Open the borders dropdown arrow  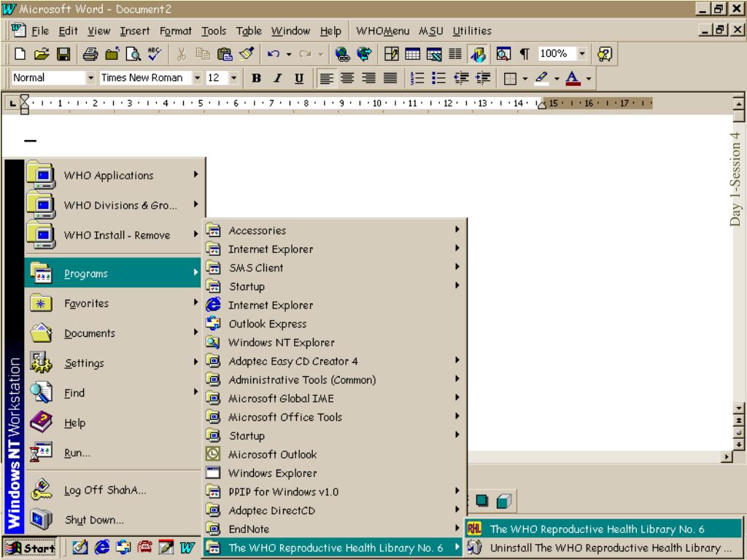(x=525, y=79)
